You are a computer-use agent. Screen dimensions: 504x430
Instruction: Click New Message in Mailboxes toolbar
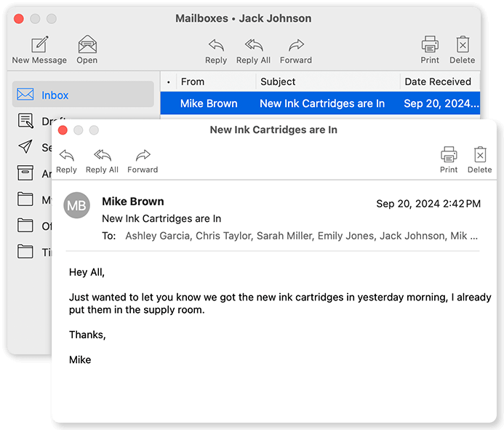click(x=39, y=50)
